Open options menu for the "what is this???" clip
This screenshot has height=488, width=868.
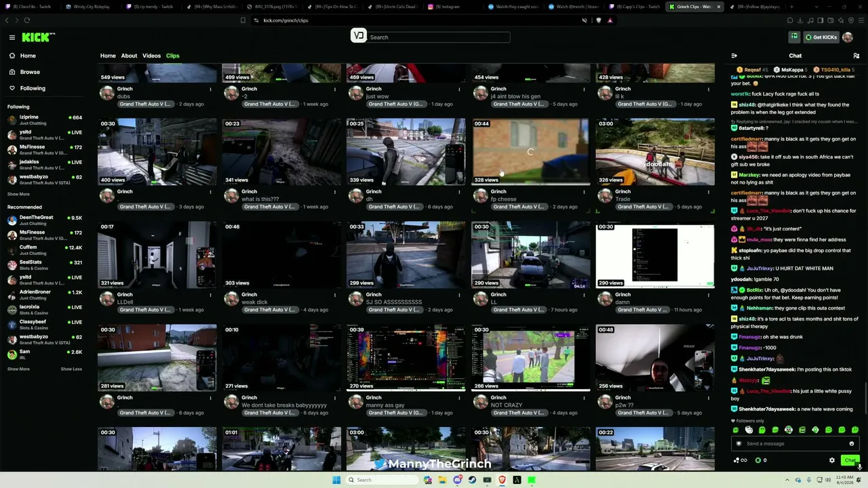[334, 192]
